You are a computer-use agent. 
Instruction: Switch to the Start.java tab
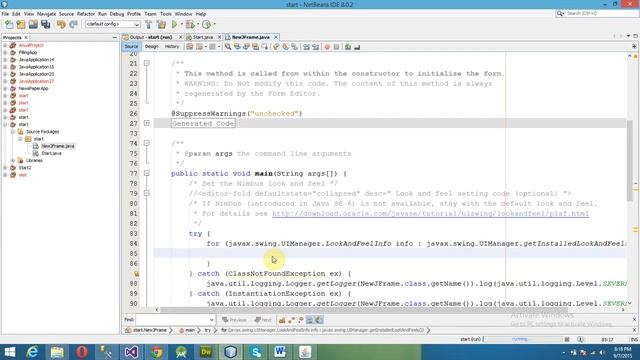click(203, 37)
